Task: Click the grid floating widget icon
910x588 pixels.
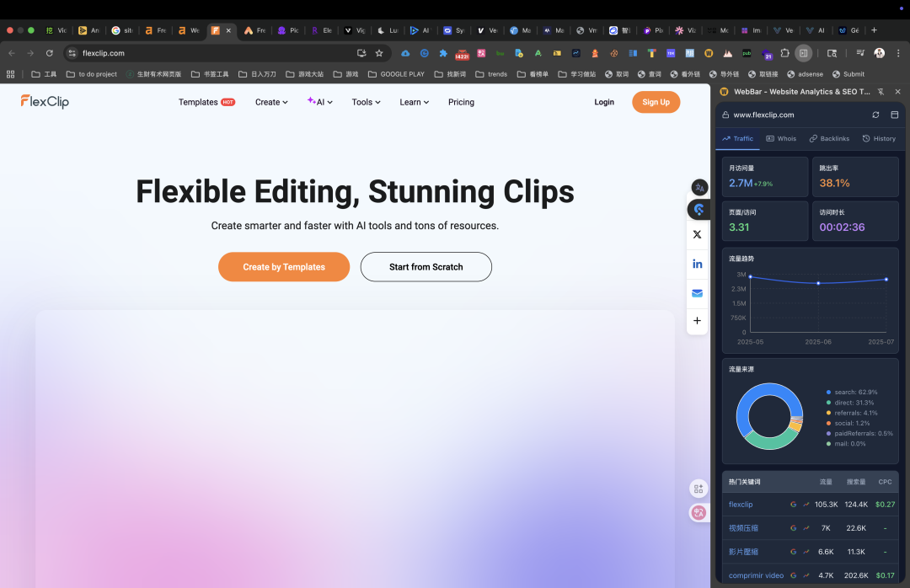Action: tap(699, 489)
